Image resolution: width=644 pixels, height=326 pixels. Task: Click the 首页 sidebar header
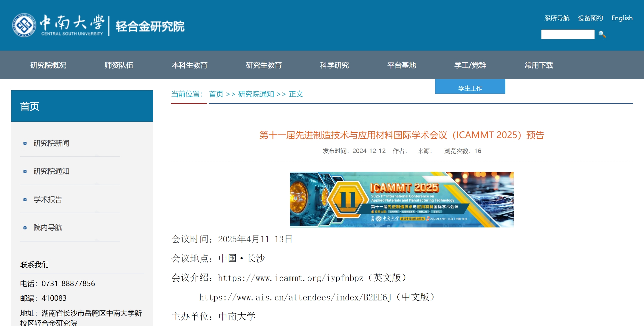[82, 106]
